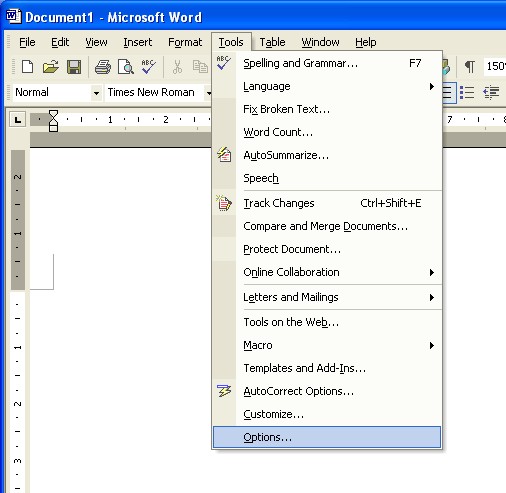Open Templates and Add-Ins dialog
506x493 pixels.
328,368
